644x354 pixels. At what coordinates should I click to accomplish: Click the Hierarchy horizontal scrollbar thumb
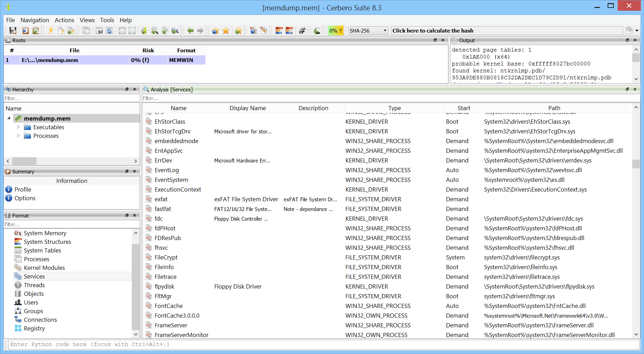coord(24,161)
